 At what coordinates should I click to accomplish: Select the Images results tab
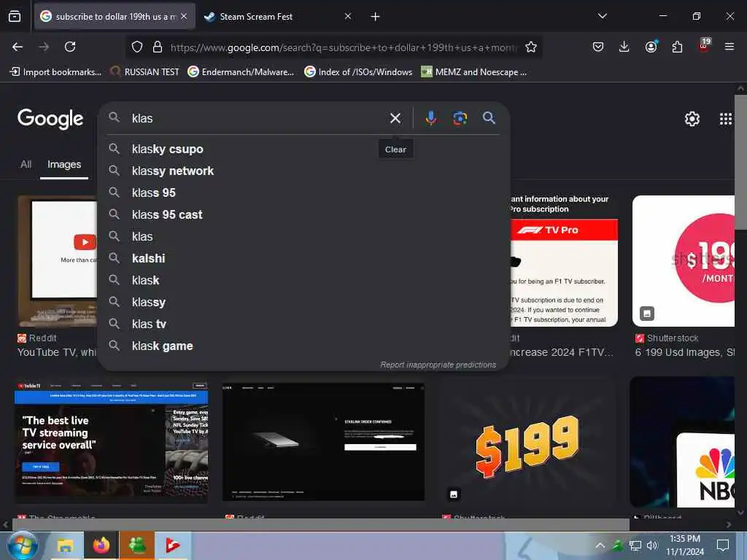[x=64, y=164]
